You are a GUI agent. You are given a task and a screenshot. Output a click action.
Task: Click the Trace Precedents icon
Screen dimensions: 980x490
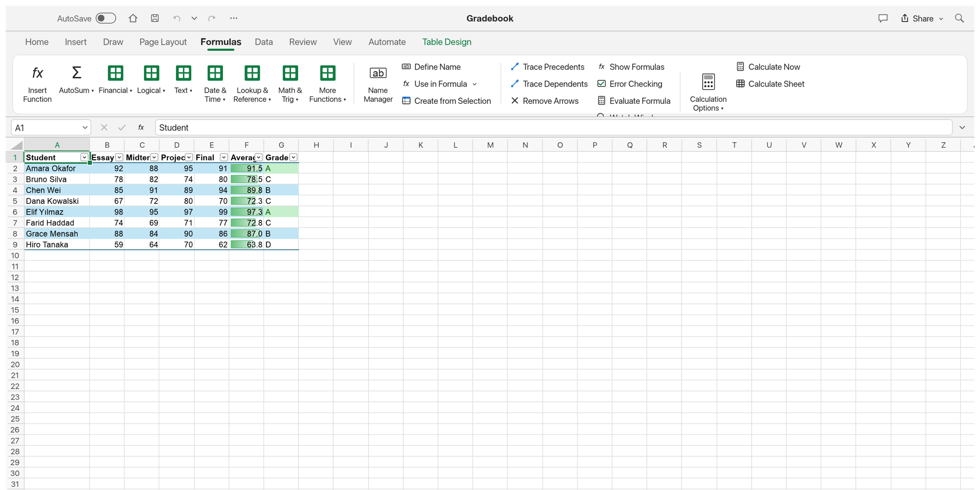514,67
